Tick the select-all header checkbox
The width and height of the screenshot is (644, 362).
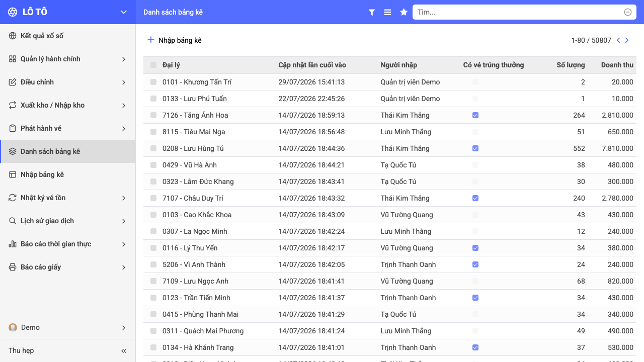[x=153, y=65]
